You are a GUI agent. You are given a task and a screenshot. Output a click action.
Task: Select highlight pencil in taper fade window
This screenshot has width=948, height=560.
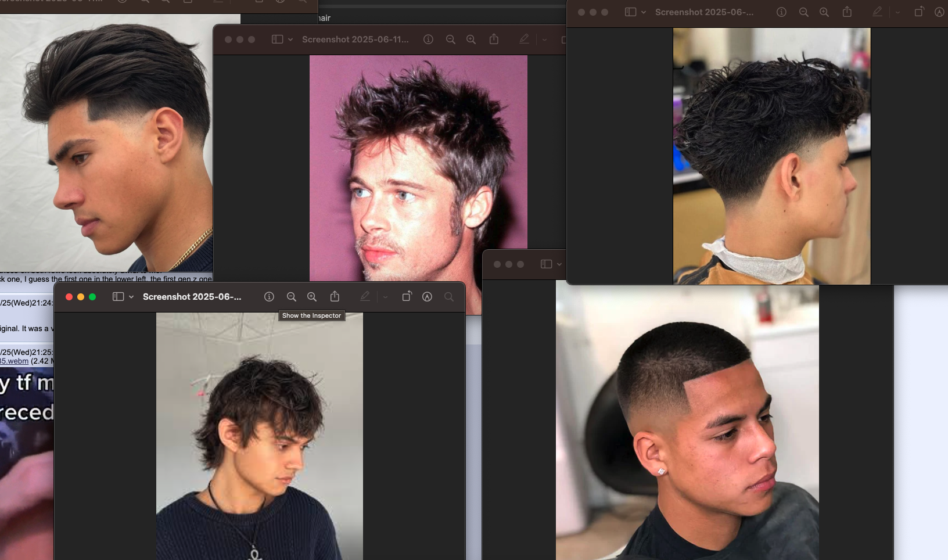coord(877,12)
